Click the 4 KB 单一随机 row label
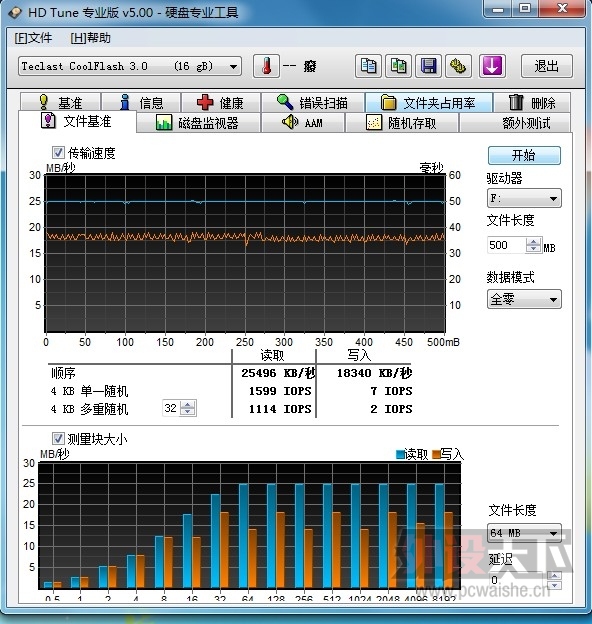The image size is (592, 624). [90, 391]
